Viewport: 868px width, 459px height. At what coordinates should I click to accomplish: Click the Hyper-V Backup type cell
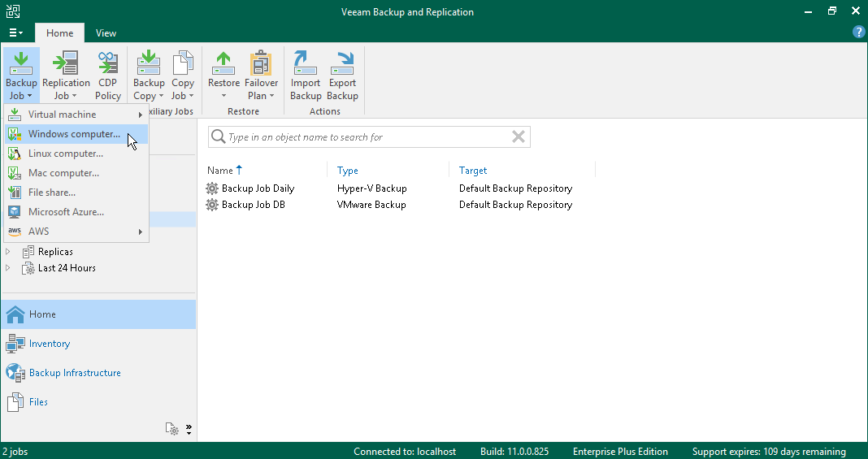(x=372, y=188)
